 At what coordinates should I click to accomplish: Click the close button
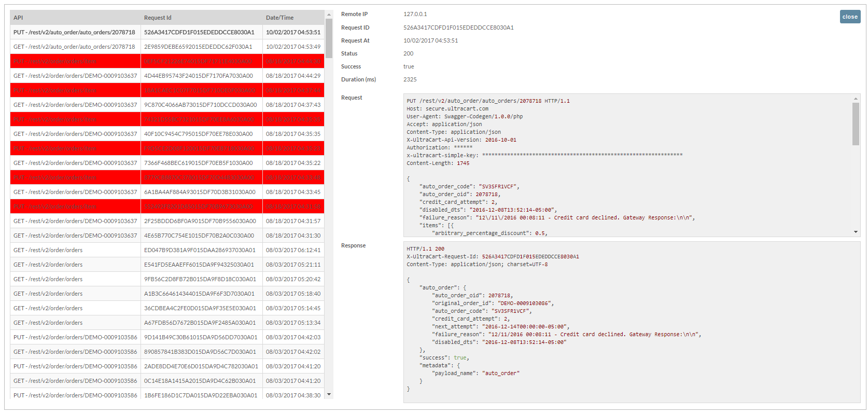tap(850, 17)
